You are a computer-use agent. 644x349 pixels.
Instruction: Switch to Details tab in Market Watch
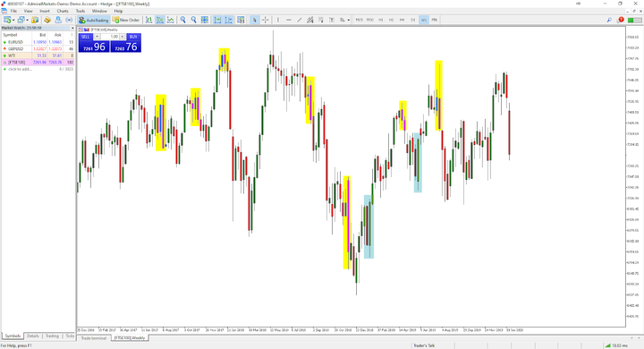pos(33,336)
